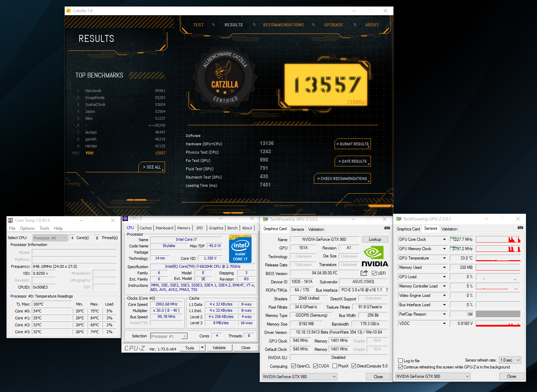Click the VDDC sensor graph
Viewport: 537px width, 392px height.
[498, 323]
